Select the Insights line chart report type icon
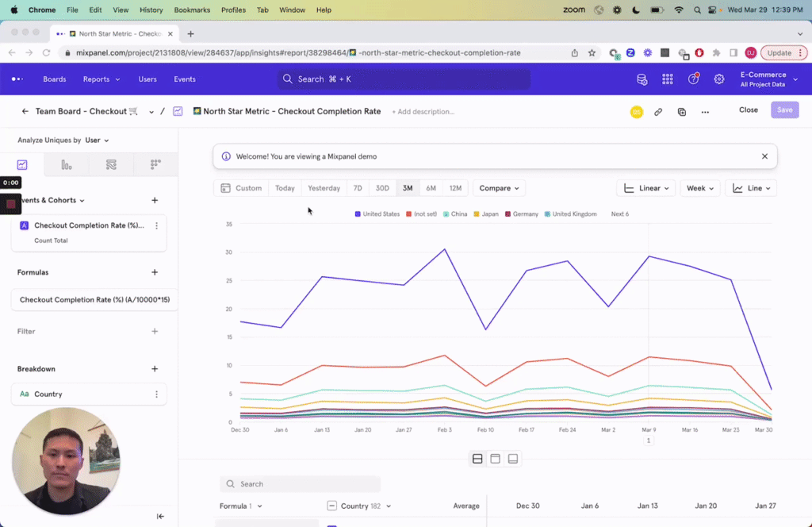The width and height of the screenshot is (812, 527). (x=22, y=165)
